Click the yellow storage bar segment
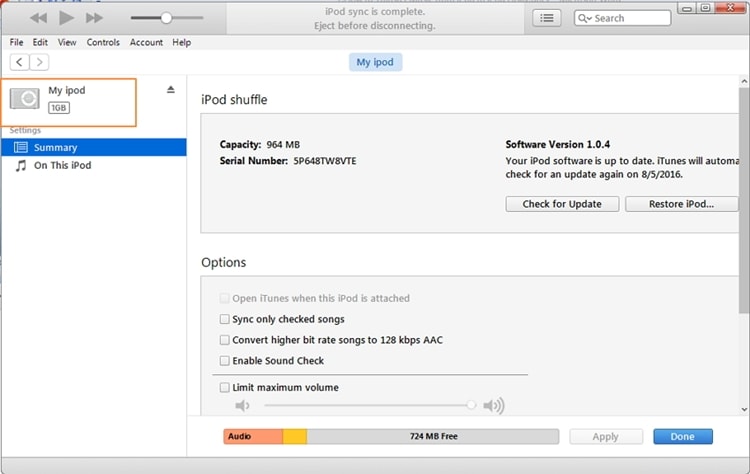Image resolution: width=750 pixels, height=474 pixels. 295,436
